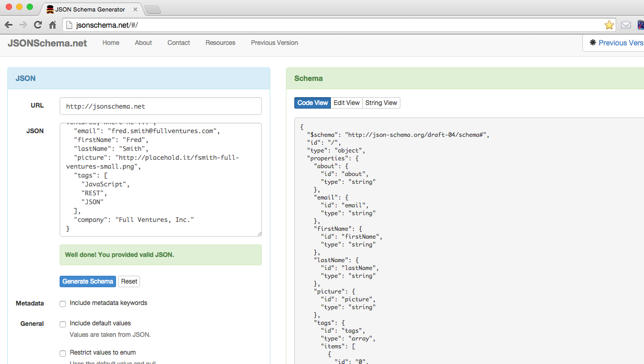Click the browser back arrow icon
This screenshot has width=644, height=364.
click(x=8, y=25)
